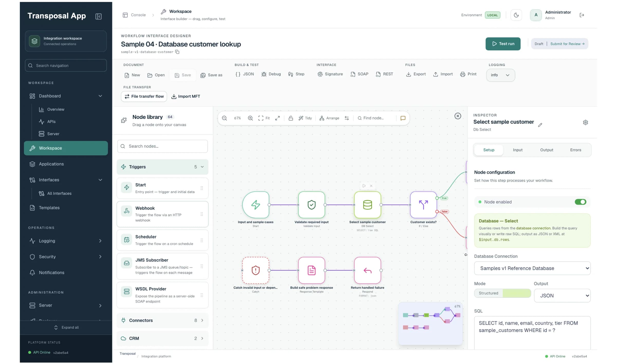Screen dimensions: 617x364
Task: Click Submit for Review link
Action: (x=567, y=44)
